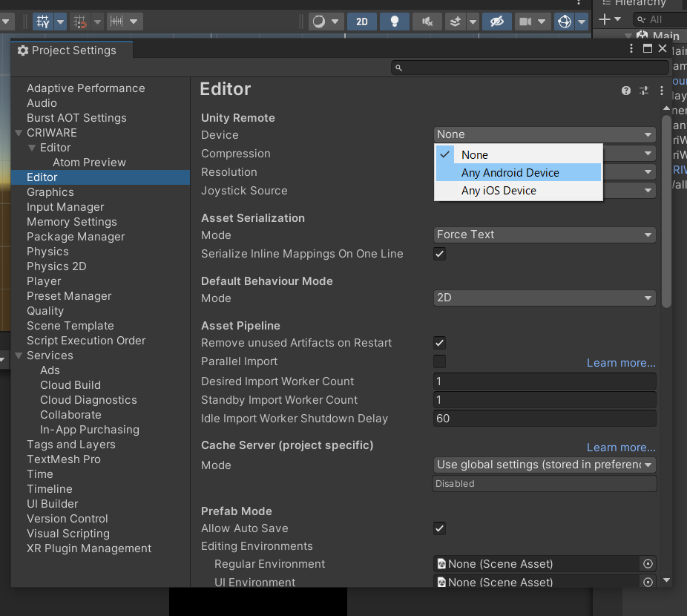
Task: Collapse the CRIWARE tree node
Action: [19, 133]
